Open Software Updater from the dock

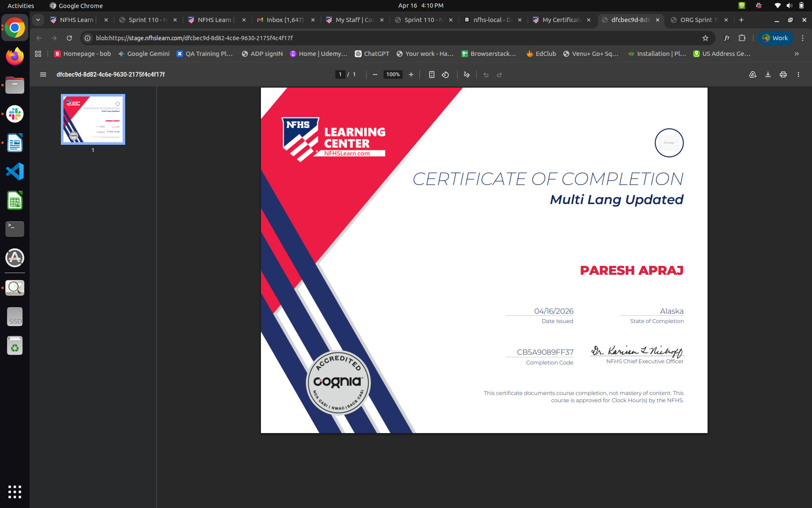15,258
